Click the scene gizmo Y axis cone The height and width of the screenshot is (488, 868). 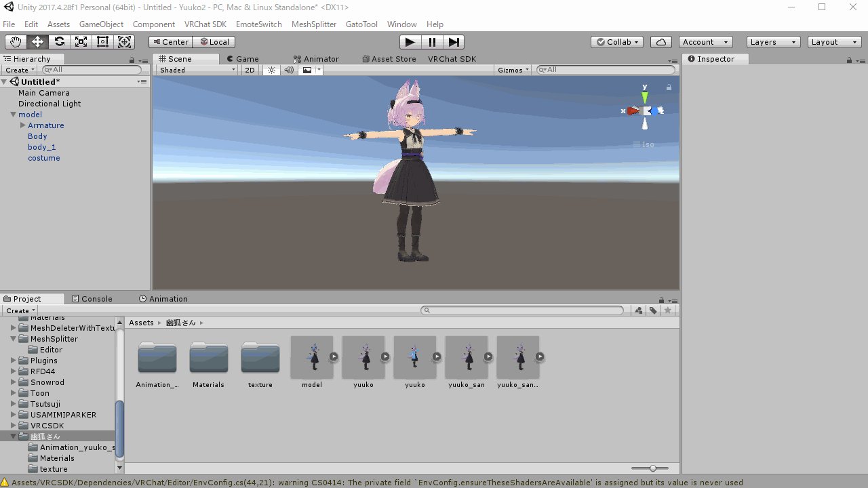pos(645,96)
